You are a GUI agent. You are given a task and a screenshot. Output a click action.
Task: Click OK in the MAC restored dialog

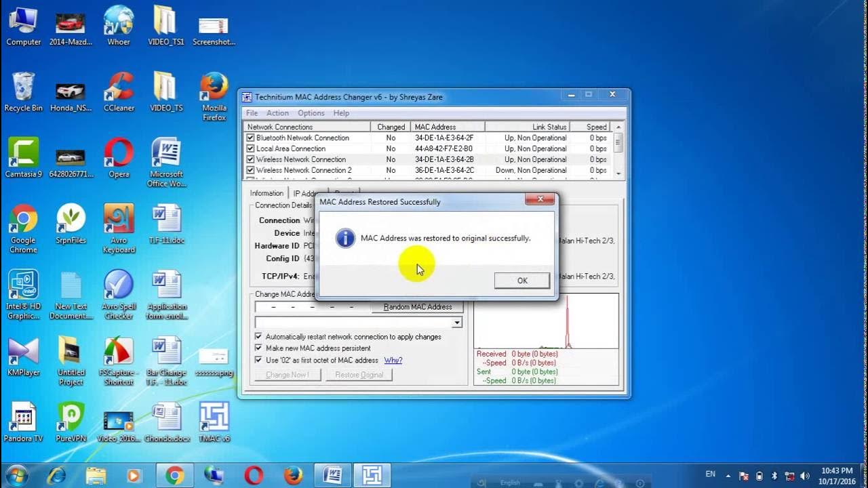[x=522, y=281]
